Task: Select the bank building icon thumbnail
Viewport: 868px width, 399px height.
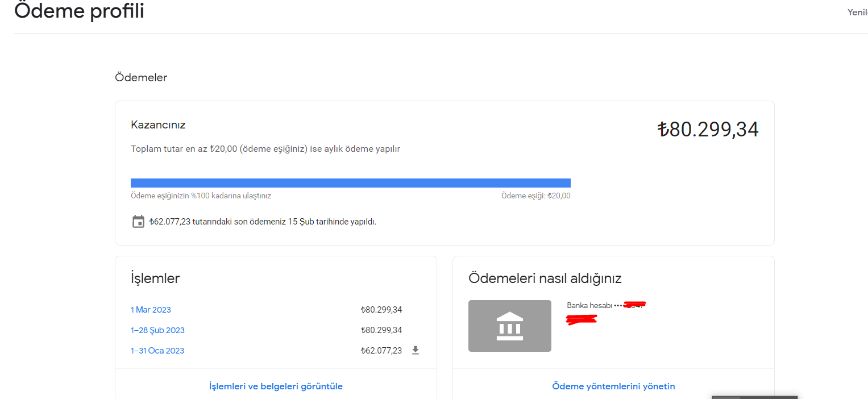Action: tap(510, 326)
